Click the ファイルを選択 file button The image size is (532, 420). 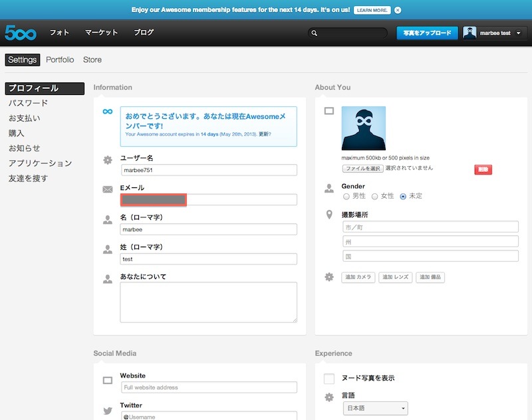[362, 169]
